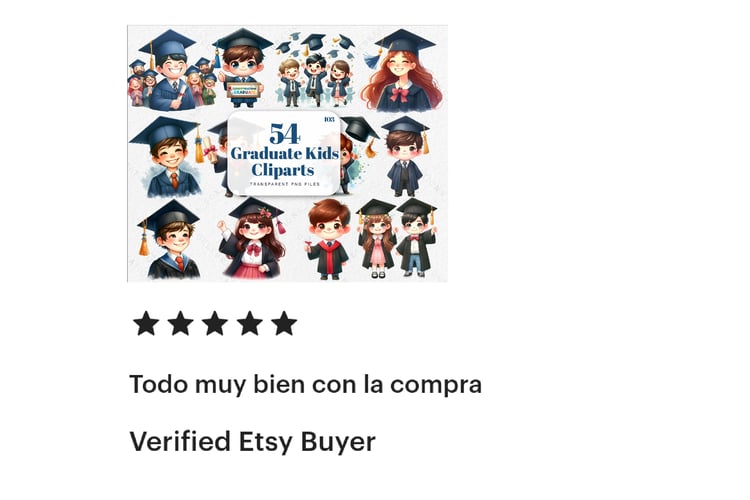Click the red-haired girl graduate clipart
The image size is (750, 500).
[x=405, y=71]
